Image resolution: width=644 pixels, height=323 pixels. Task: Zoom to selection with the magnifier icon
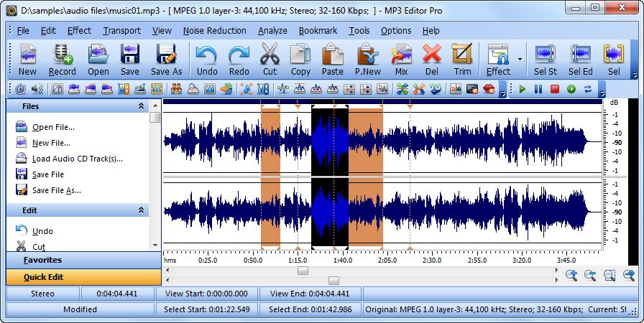coord(609,275)
